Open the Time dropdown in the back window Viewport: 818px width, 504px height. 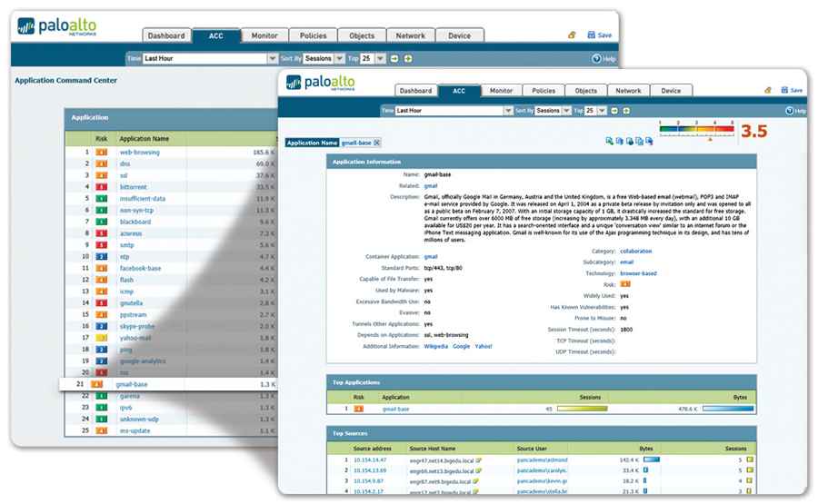point(273,58)
